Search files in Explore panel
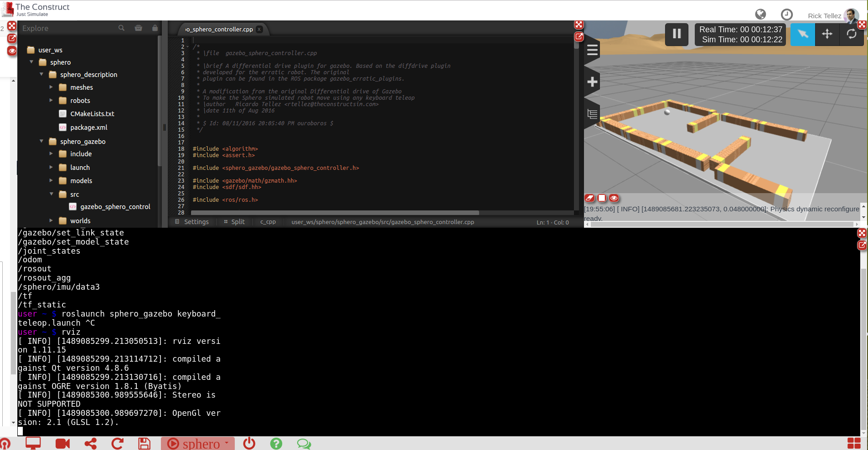 pos(121,28)
